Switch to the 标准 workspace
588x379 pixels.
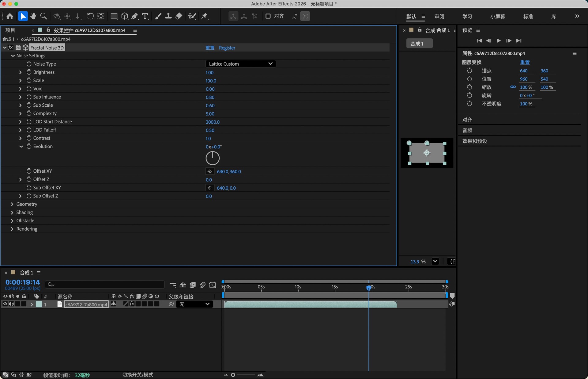pos(528,17)
